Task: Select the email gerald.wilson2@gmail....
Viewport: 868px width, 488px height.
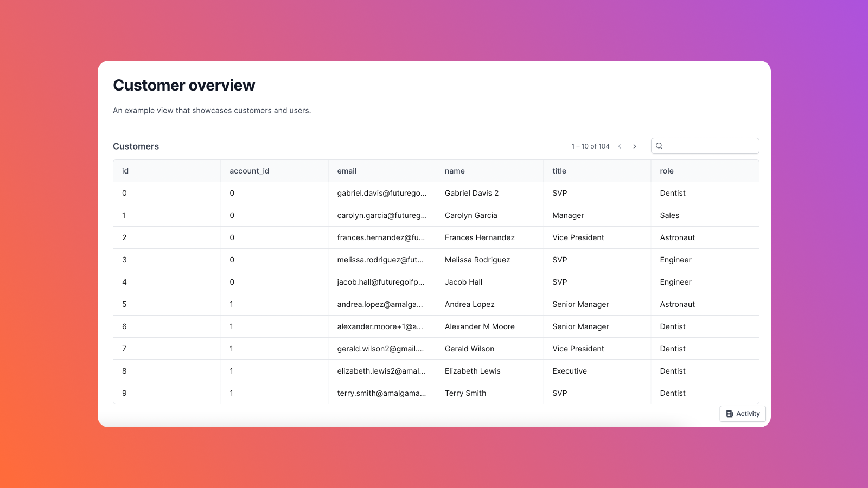Action: pyautogui.click(x=380, y=349)
